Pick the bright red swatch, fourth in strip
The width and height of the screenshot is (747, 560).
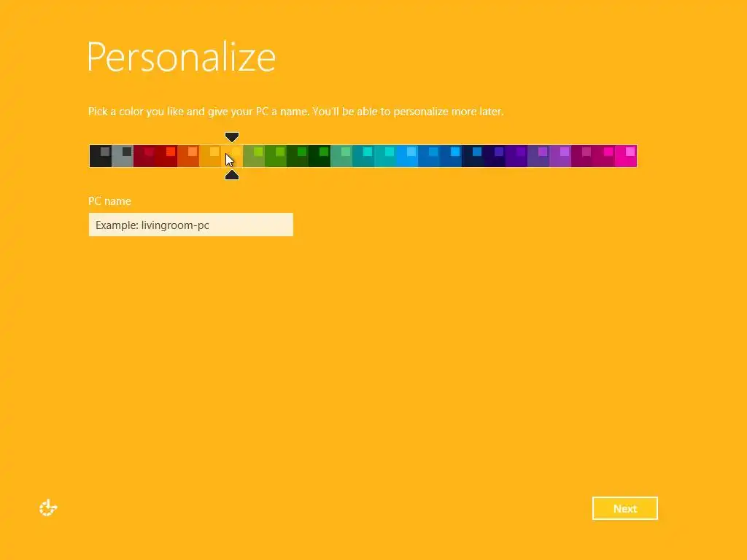(x=166, y=156)
